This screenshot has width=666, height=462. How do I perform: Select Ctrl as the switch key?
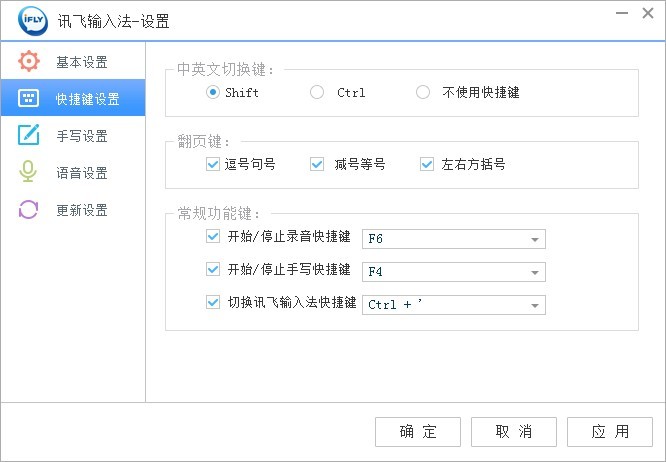(x=318, y=93)
